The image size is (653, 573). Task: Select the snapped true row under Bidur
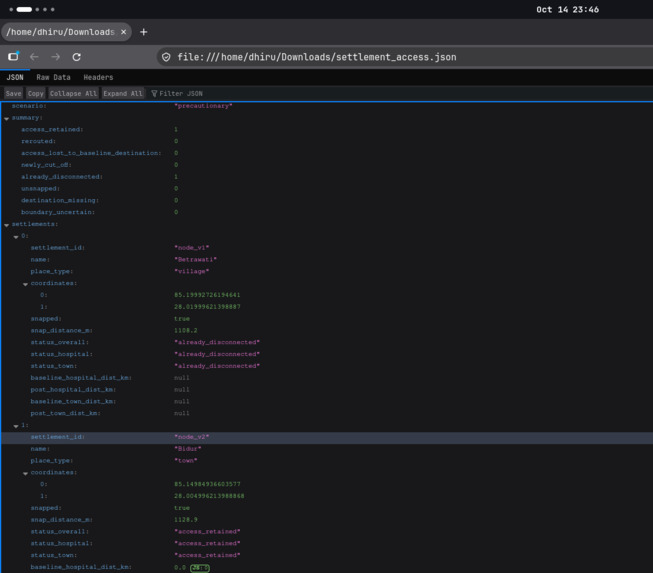(327, 508)
